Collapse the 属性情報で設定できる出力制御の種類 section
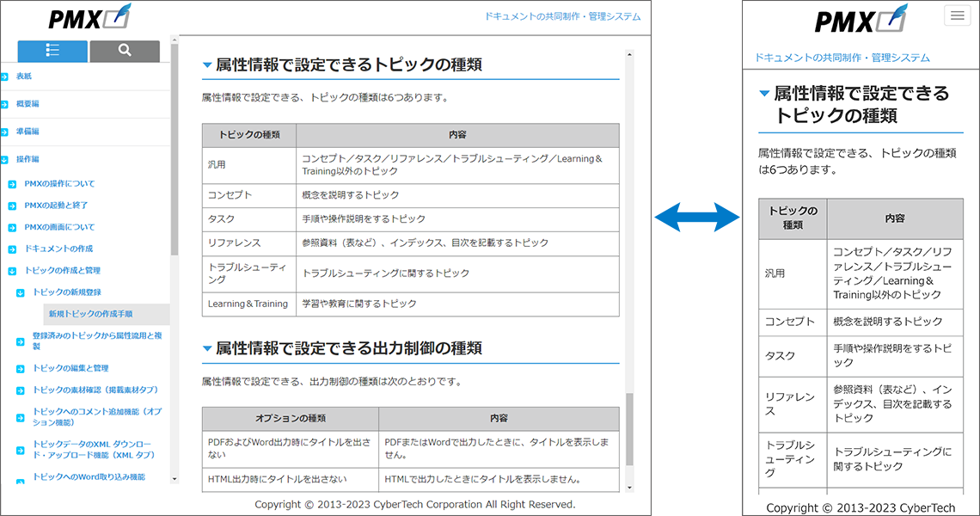The image size is (980, 516). (x=207, y=348)
